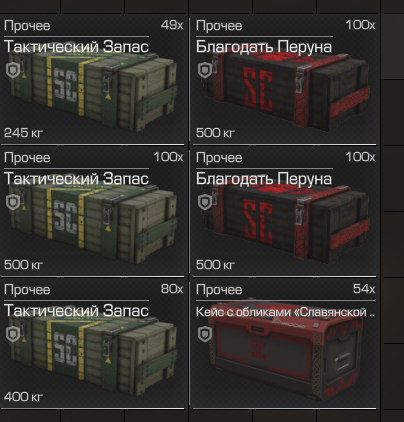The width and height of the screenshot is (404, 422).
Task: Click shield icon on Кейс с обликами card
Action: point(205,334)
